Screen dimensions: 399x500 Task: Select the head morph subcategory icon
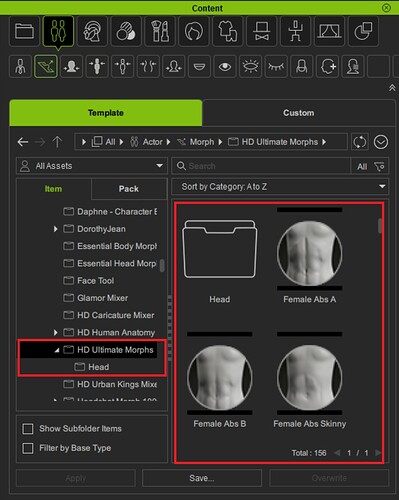pos(72,67)
